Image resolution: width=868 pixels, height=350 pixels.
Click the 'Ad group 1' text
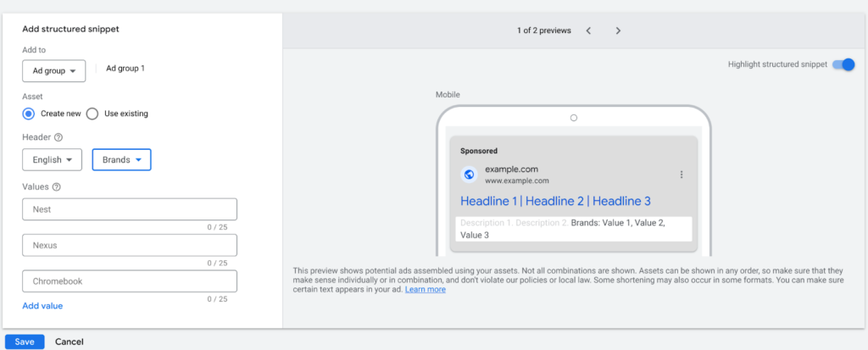tap(125, 69)
